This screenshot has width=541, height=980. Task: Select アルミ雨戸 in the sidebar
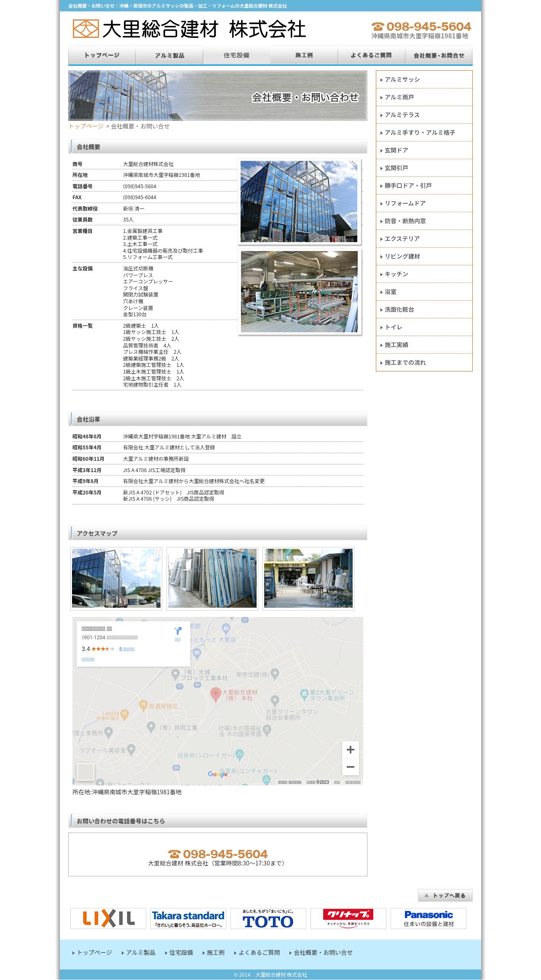tap(424, 97)
